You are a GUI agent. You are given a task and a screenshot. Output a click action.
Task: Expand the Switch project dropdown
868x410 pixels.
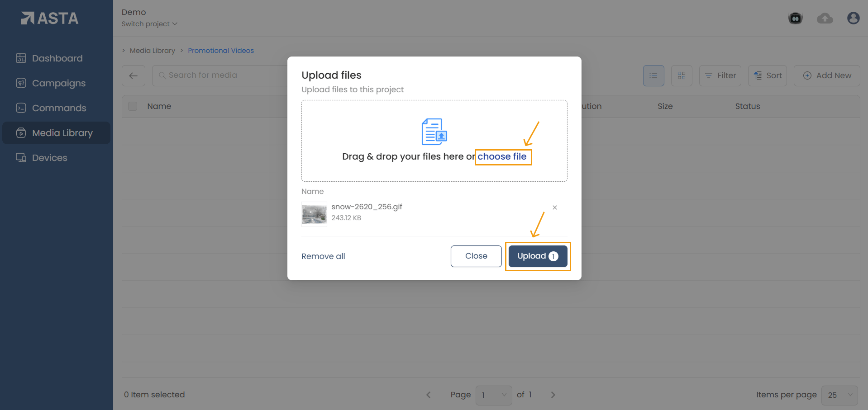[x=149, y=24]
